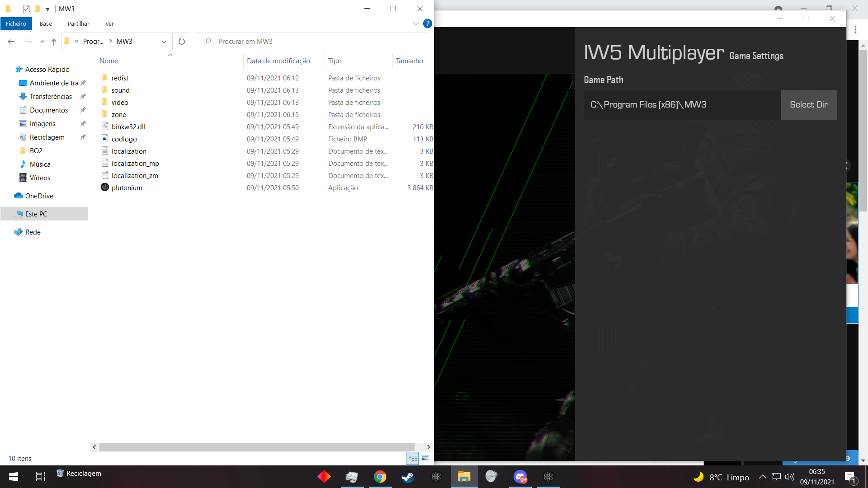The image size is (868, 488).
Task: Open Vídeos in sidebar
Action: coord(40,178)
